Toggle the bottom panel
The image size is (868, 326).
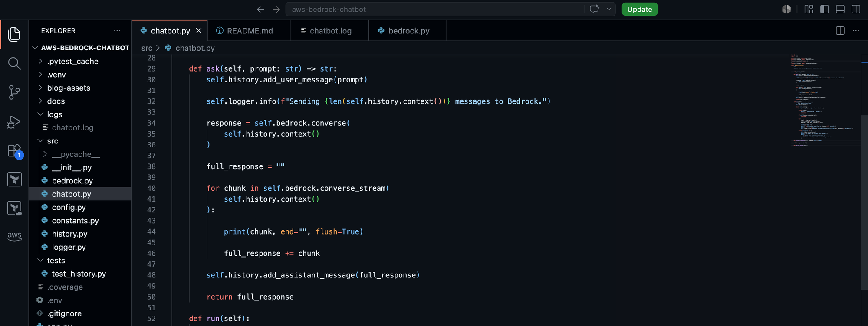click(x=840, y=9)
